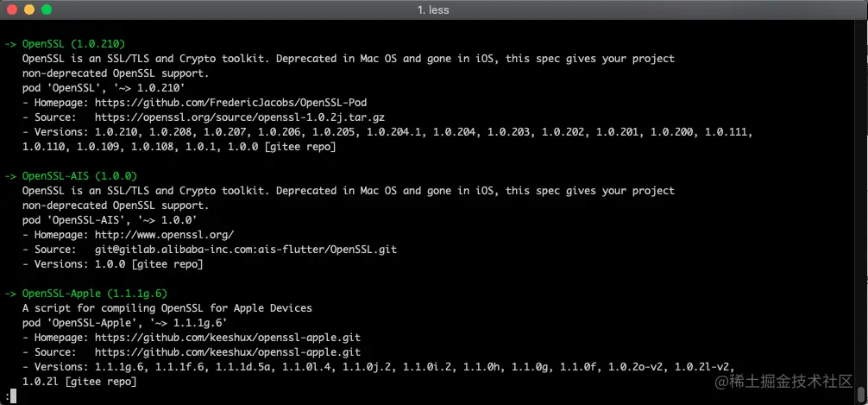Click version 1.0.108 in OpenSSL versions
868x405 pixels.
coord(152,147)
